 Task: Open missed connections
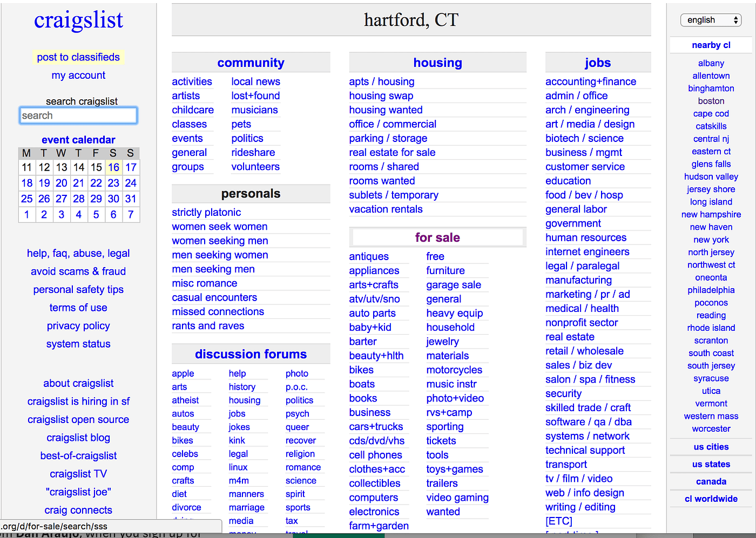pos(218,311)
